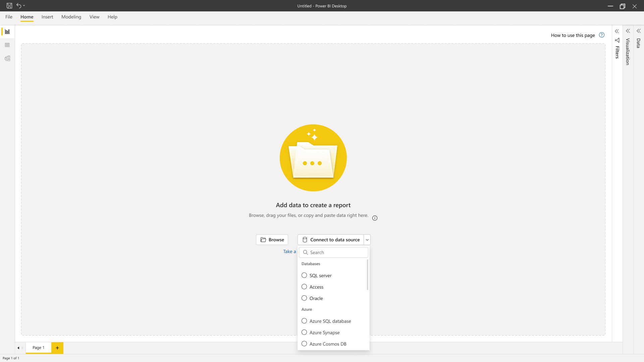This screenshot has height=362, width=644.
Task: Click the Save icon in title bar
Action: tap(9, 6)
